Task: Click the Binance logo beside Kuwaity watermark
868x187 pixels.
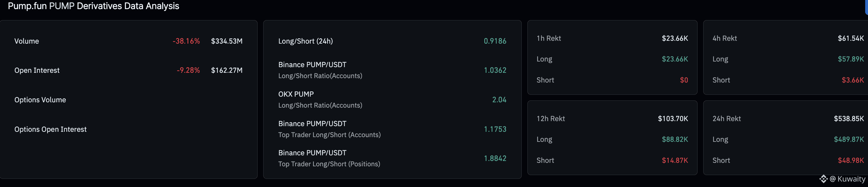Action: pyautogui.click(x=823, y=179)
